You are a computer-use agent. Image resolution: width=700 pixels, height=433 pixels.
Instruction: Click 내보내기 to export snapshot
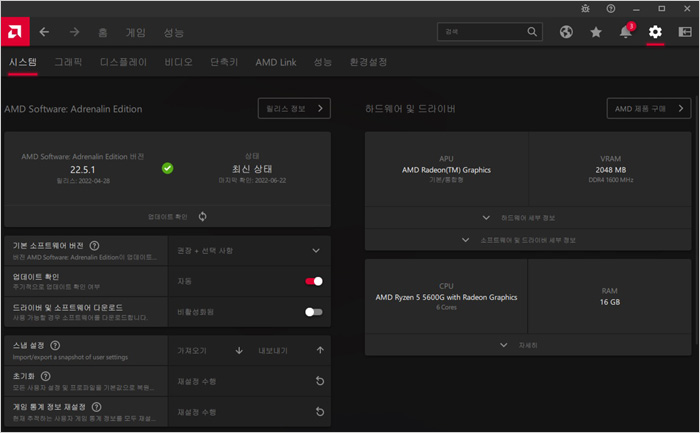pyautogui.click(x=273, y=351)
